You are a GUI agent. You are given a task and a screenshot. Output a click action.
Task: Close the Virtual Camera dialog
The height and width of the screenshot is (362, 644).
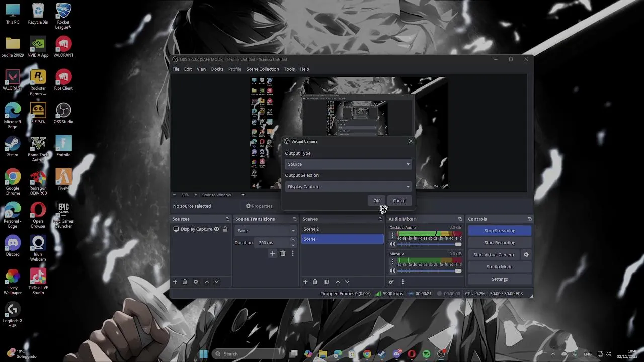pos(410,141)
